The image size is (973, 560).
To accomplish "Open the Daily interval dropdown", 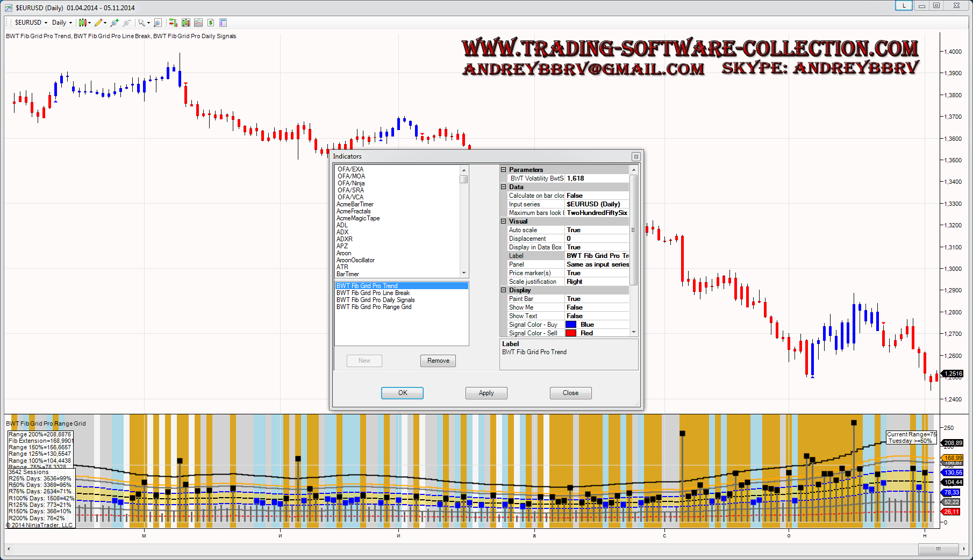I will (62, 23).
